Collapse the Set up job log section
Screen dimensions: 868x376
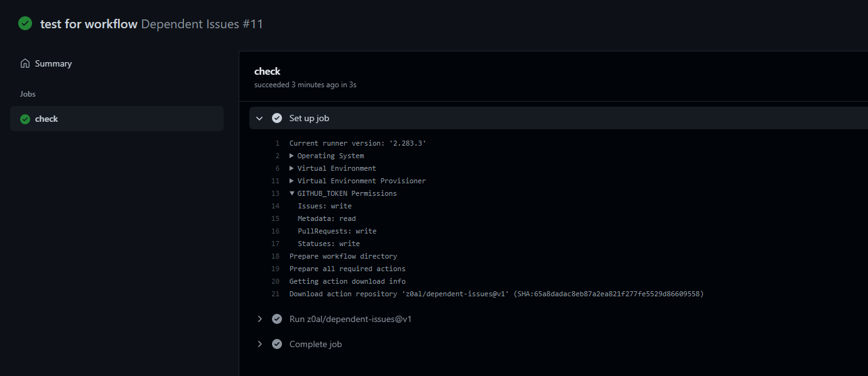(x=259, y=117)
